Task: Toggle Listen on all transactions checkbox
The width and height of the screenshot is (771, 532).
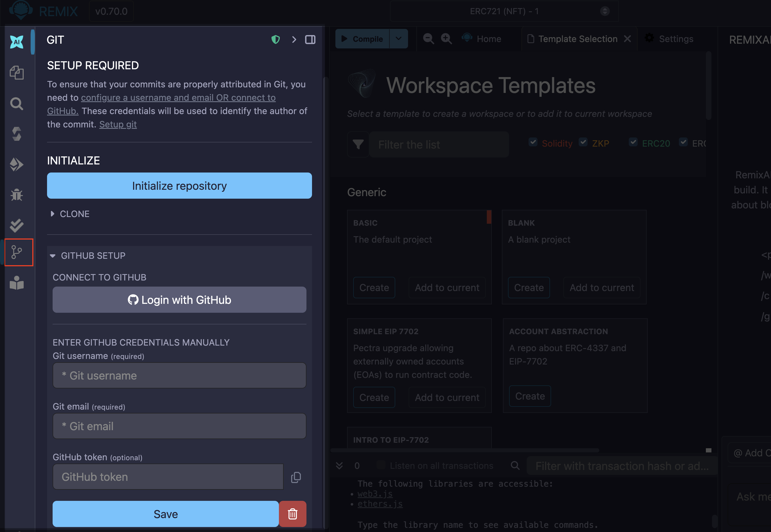Action: pyautogui.click(x=380, y=465)
